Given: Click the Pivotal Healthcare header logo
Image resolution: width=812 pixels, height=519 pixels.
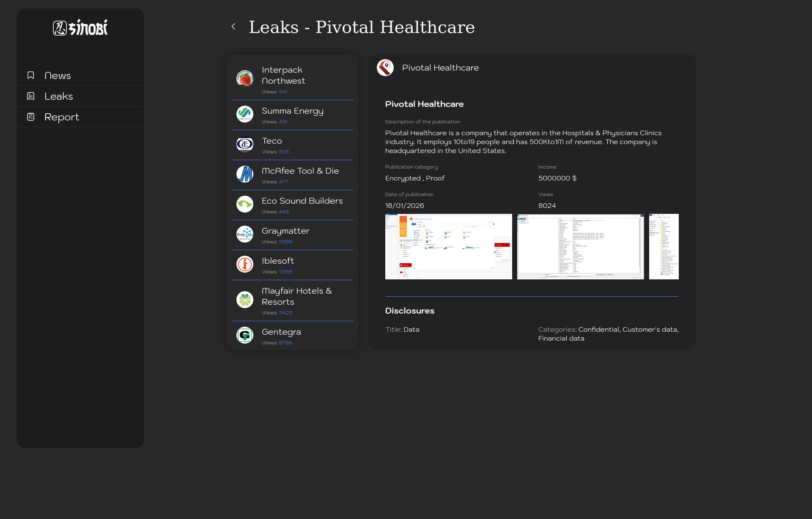Looking at the screenshot, I should [385, 68].
